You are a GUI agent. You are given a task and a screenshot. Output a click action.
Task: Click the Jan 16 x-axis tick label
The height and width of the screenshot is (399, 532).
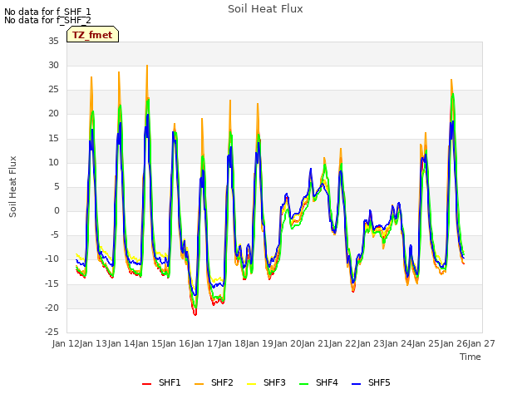pos(177,343)
